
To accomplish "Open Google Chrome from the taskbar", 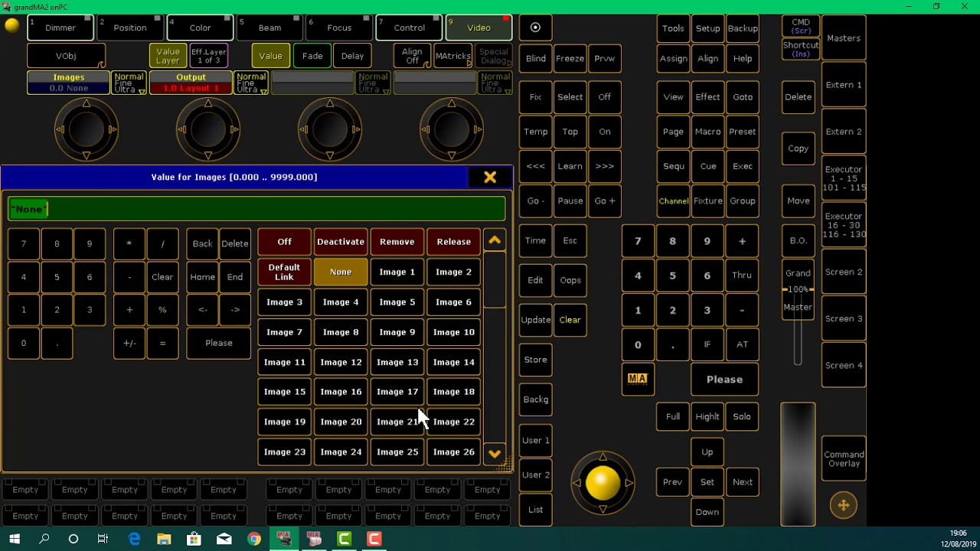I will [x=254, y=539].
